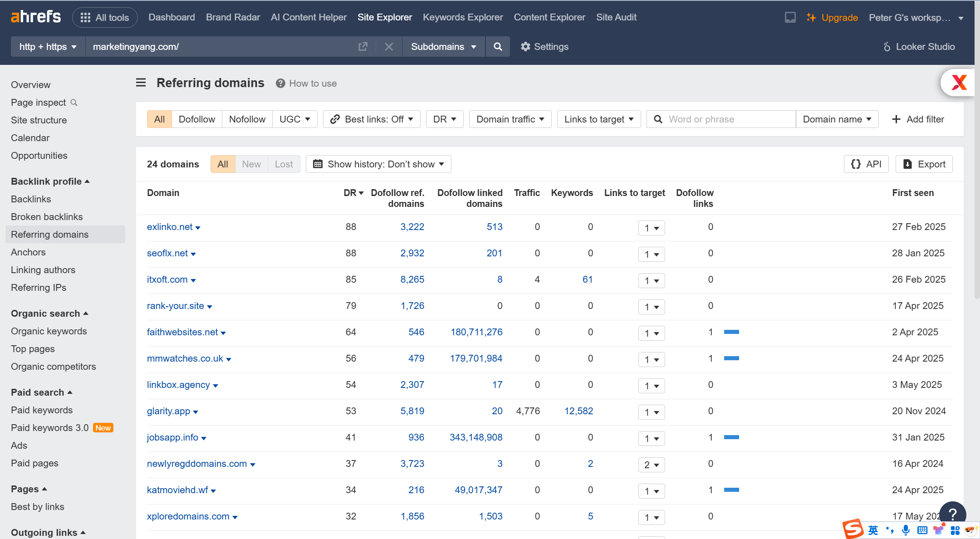Click the How to use help icon
Image resolution: width=980 pixels, height=539 pixels.
[x=280, y=83]
